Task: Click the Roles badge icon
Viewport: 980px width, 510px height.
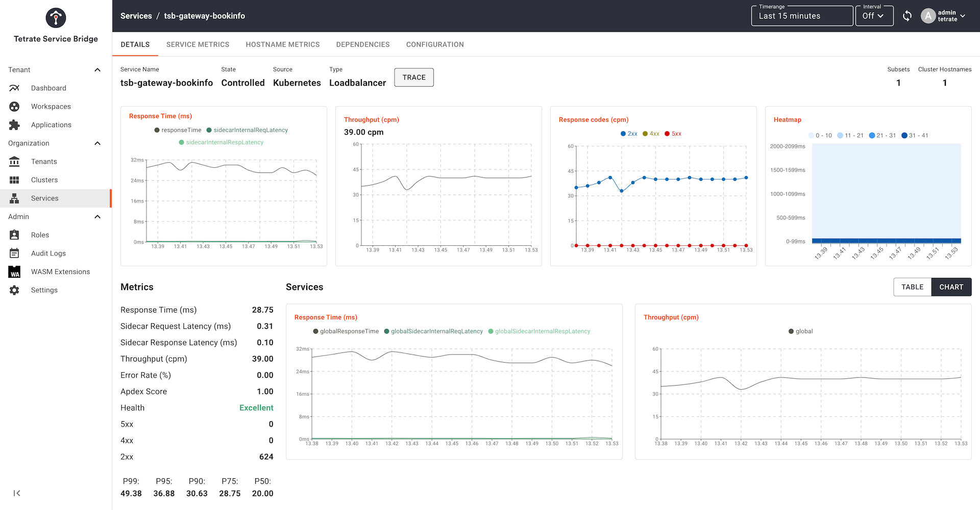Action: coord(14,235)
